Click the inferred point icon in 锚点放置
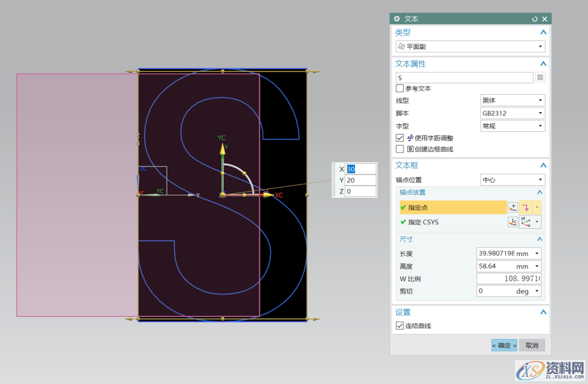Screen dimensions: 588x384 526,208
